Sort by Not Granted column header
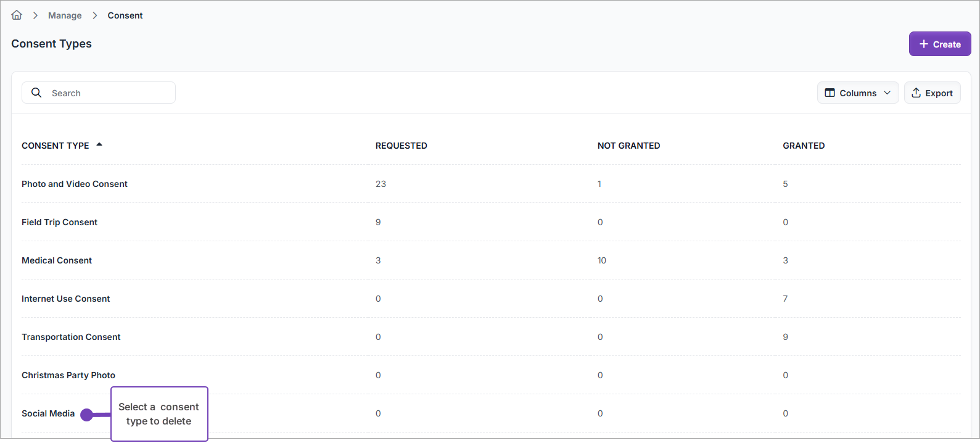This screenshot has height=443, width=980. 628,146
